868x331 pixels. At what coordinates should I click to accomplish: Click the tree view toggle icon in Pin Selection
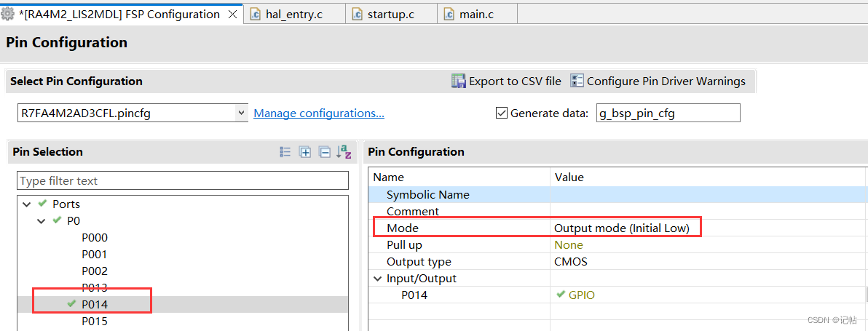pos(285,152)
